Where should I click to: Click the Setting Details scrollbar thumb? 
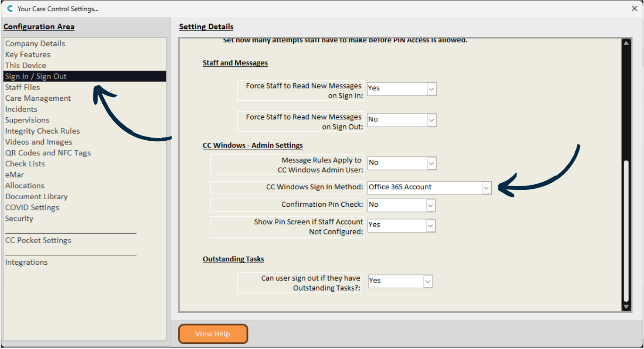coord(626,231)
